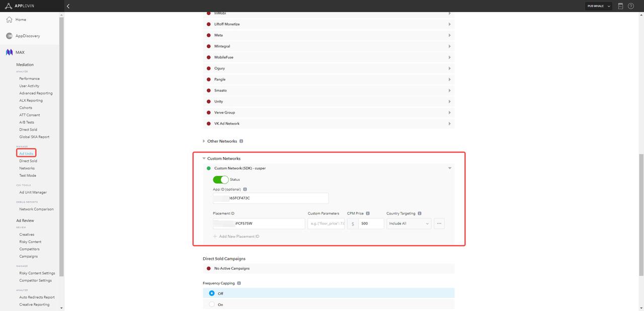Open the Include All country targeting dropdown
This screenshot has height=311, width=644.
tap(409, 224)
